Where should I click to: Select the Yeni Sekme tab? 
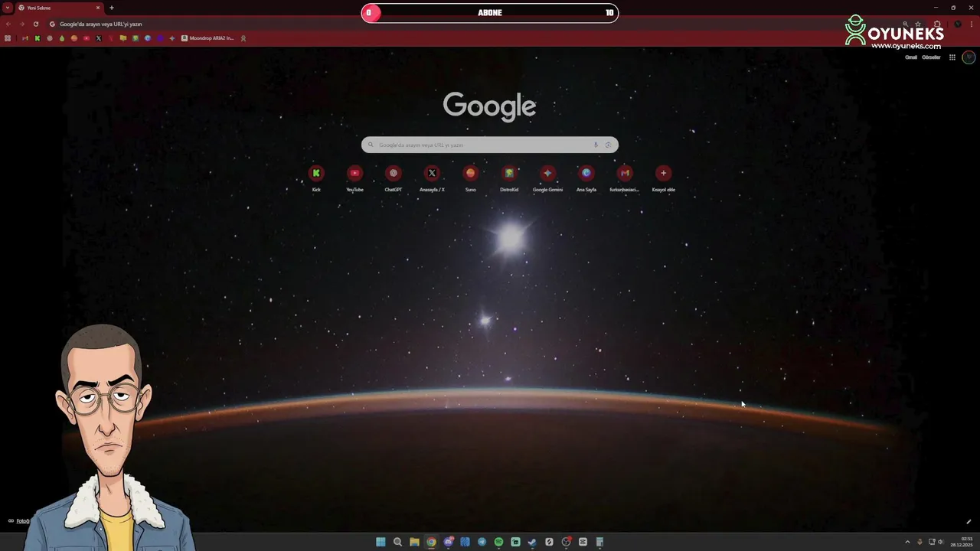pyautogui.click(x=59, y=8)
